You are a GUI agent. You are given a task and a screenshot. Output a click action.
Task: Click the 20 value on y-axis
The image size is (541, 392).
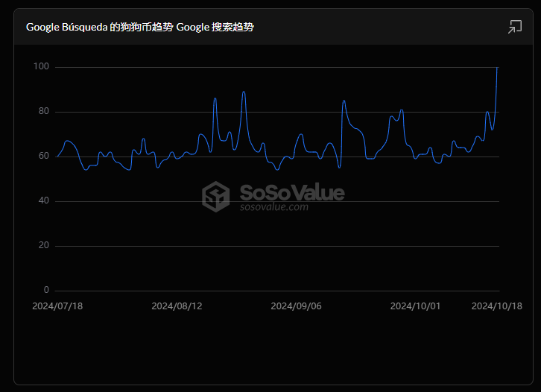[43, 246]
